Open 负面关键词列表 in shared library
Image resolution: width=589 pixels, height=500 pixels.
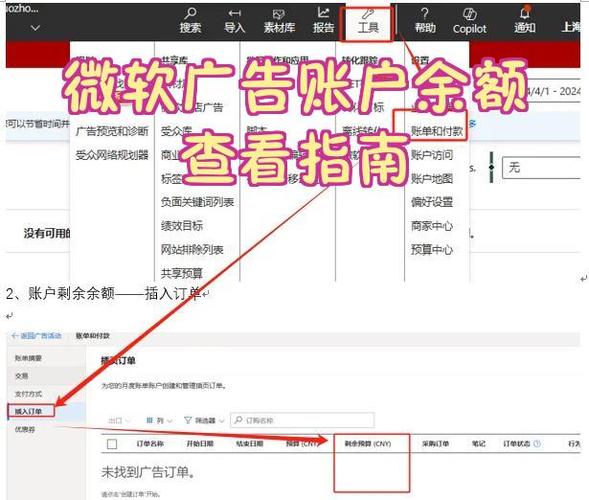pos(198,202)
